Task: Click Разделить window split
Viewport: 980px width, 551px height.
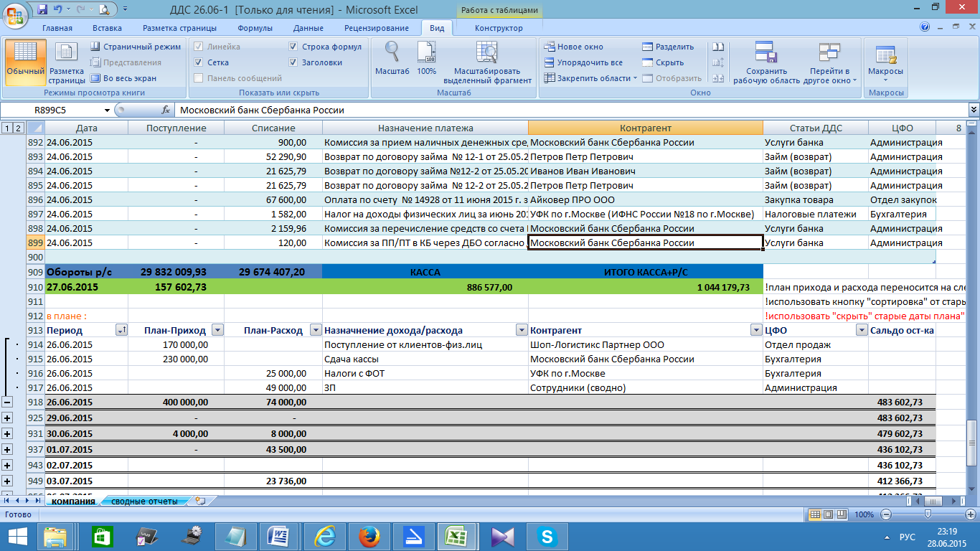Action: (x=668, y=47)
